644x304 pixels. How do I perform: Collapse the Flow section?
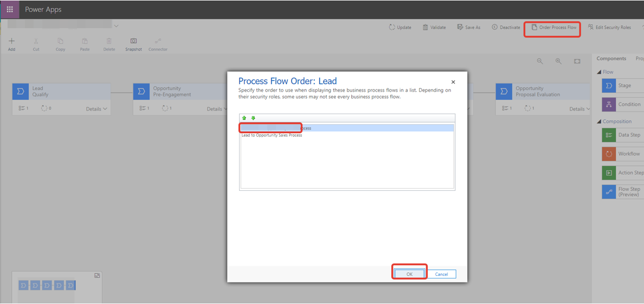[598, 72]
